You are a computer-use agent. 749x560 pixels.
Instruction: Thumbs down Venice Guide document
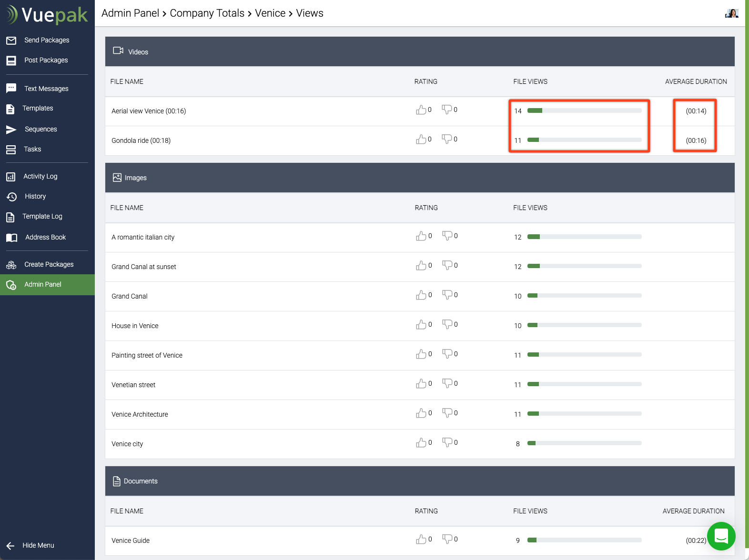point(447,539)
